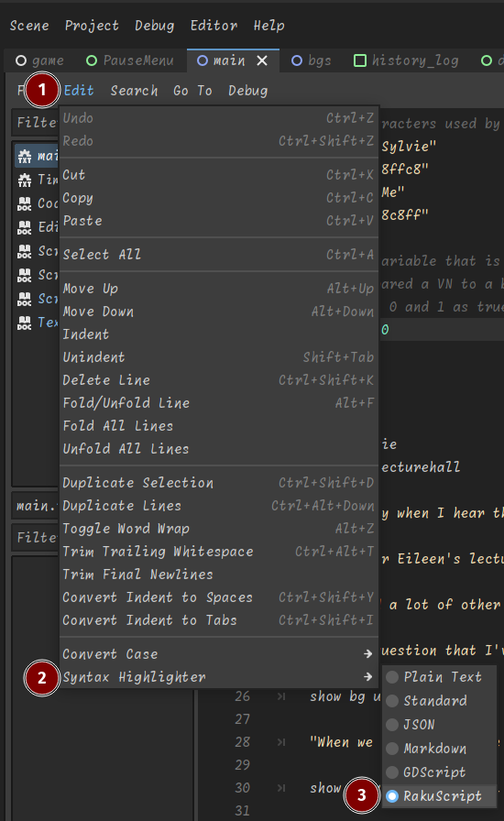Click the main script gear icon in list
Screen dimensions: 504x821
pos(24,156)
